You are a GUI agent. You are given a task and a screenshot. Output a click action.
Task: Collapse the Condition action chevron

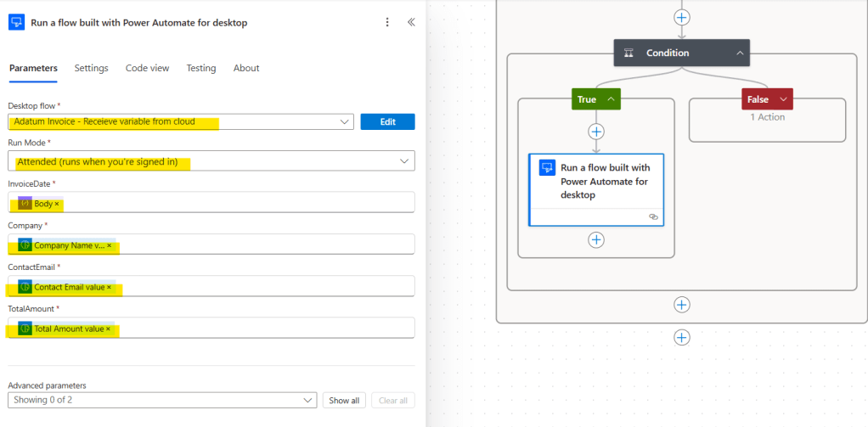coord(739,53)
